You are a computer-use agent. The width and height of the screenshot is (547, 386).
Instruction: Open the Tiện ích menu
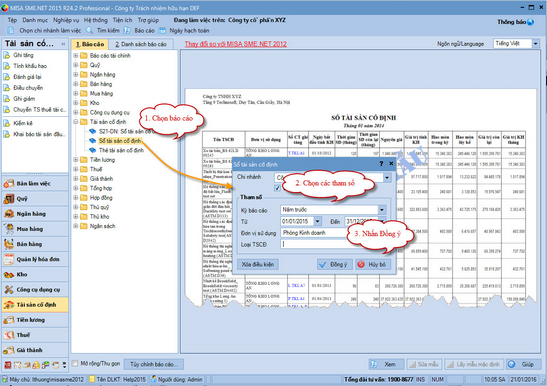tap(122, 20)
